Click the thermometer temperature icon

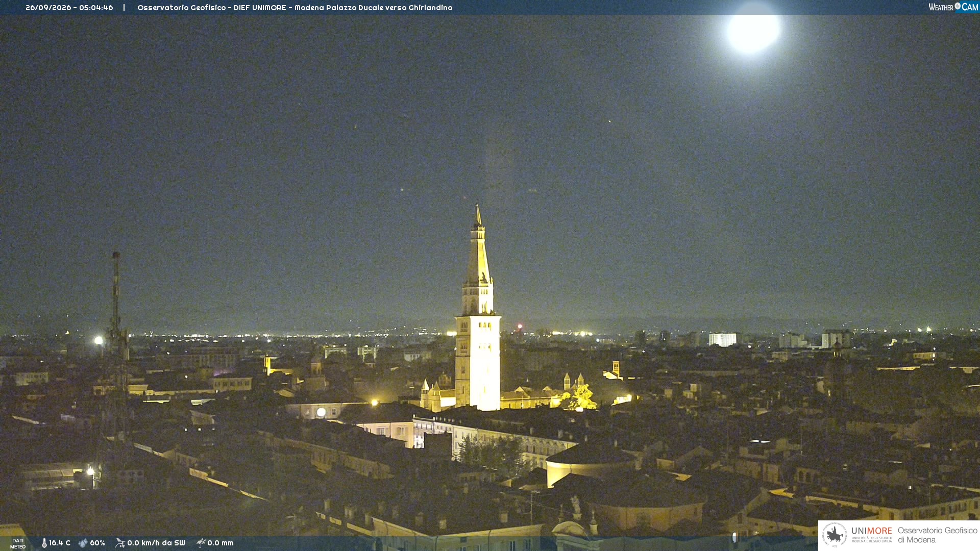coord(44,543)
